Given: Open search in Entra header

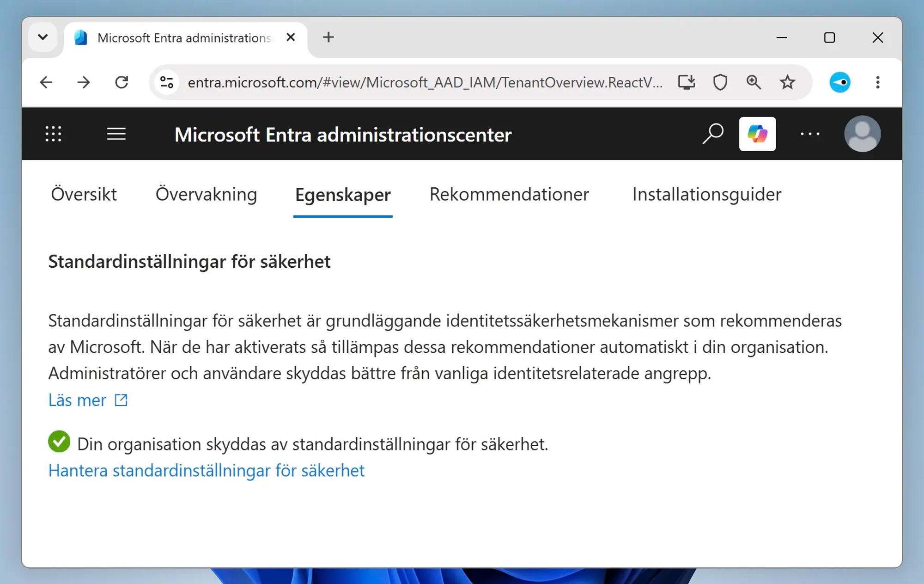Looking at the screenshot, I should point(713,134).
